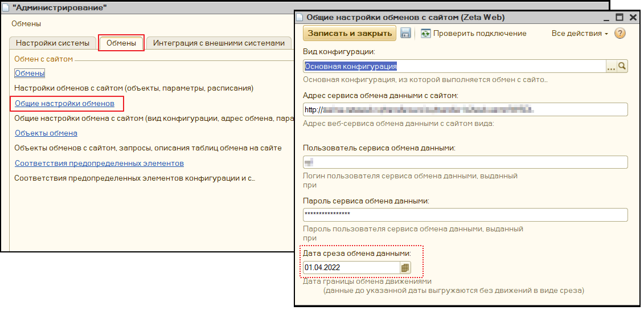
Task: Open Соответствия предопределенных элементов link
Action: pyautogui.click(x=99, y=163)
